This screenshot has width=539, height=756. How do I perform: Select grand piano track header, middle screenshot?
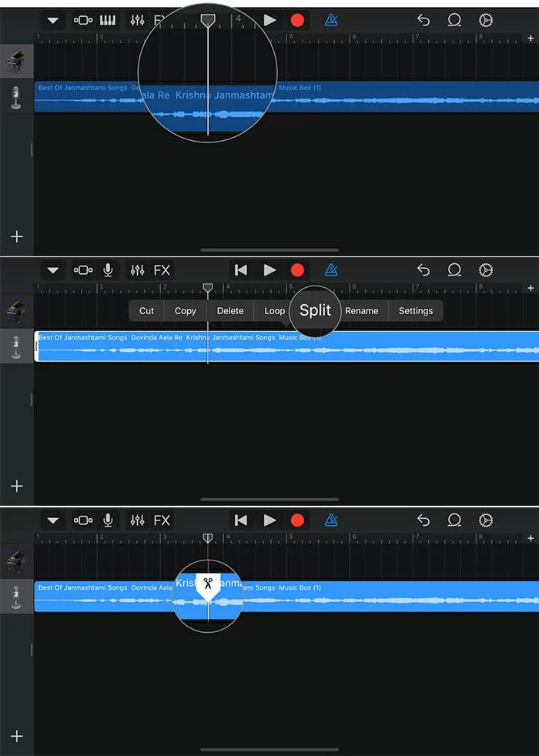[x=16, y=311]
